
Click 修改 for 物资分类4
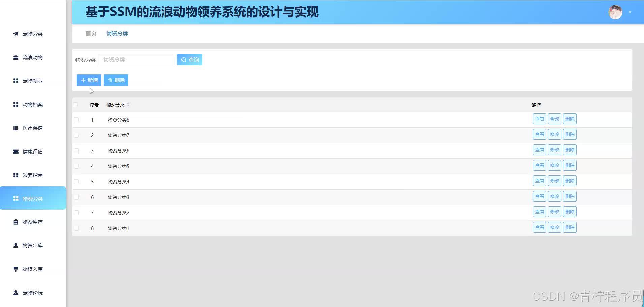(555, 181)
